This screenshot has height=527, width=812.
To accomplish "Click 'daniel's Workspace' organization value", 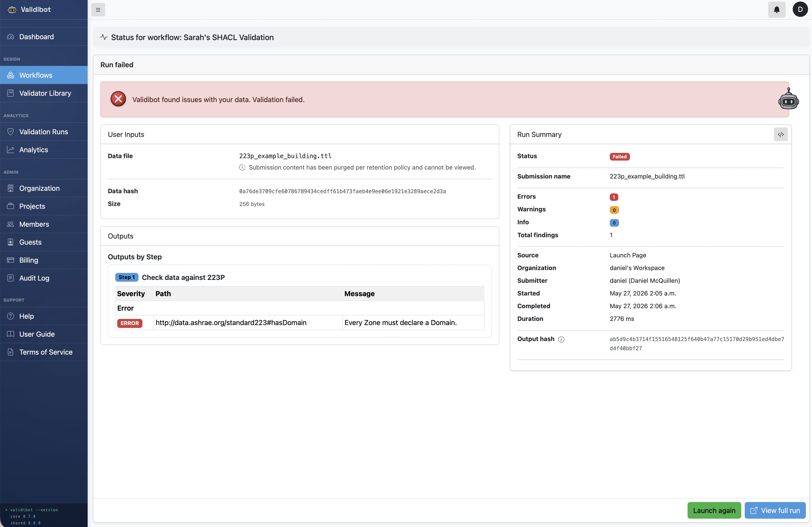I will pos(637,268).
